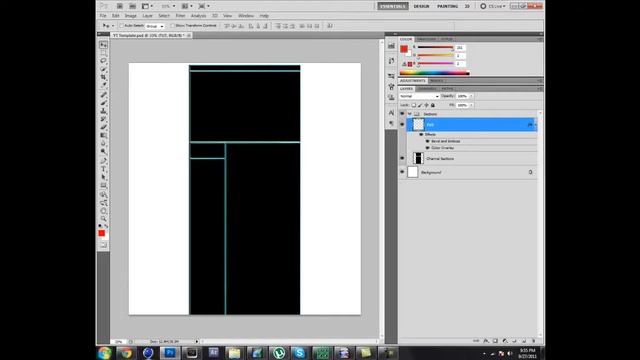Enable Show Transform Controls checkbox
The width and height of the screenshot is (640, 360).
(172, 26)
